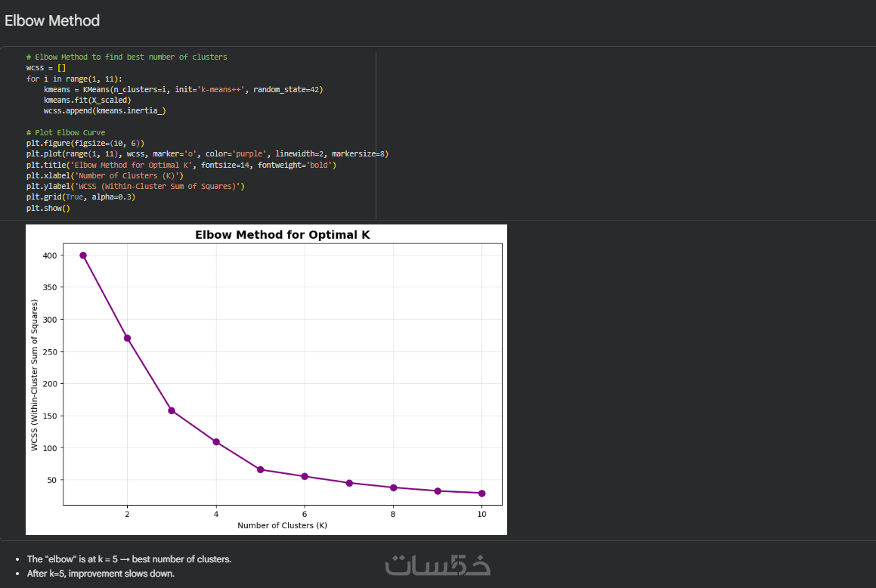
Task: Click the data point at K=1 on the curve
Action: pyautogui.click(x=83, y=255)
